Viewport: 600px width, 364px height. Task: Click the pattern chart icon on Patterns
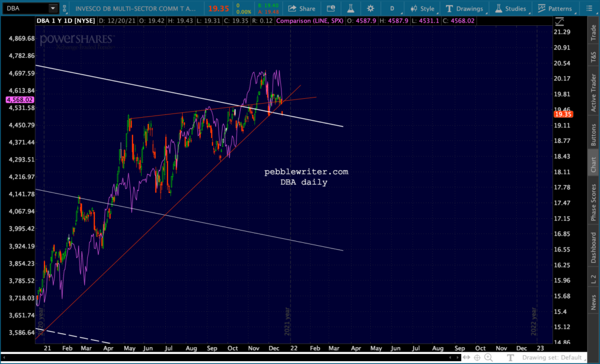point(541,8)
